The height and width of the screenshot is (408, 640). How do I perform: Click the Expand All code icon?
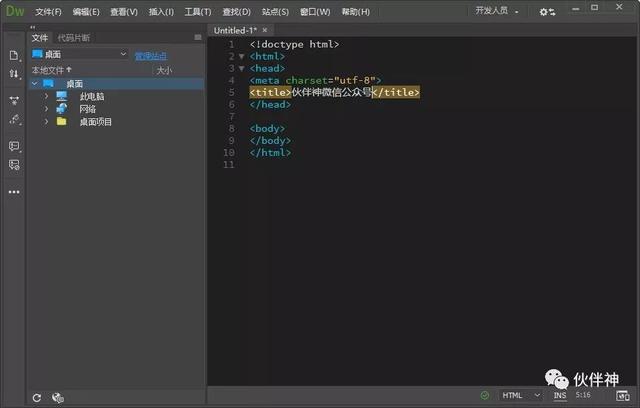point(14,100)
